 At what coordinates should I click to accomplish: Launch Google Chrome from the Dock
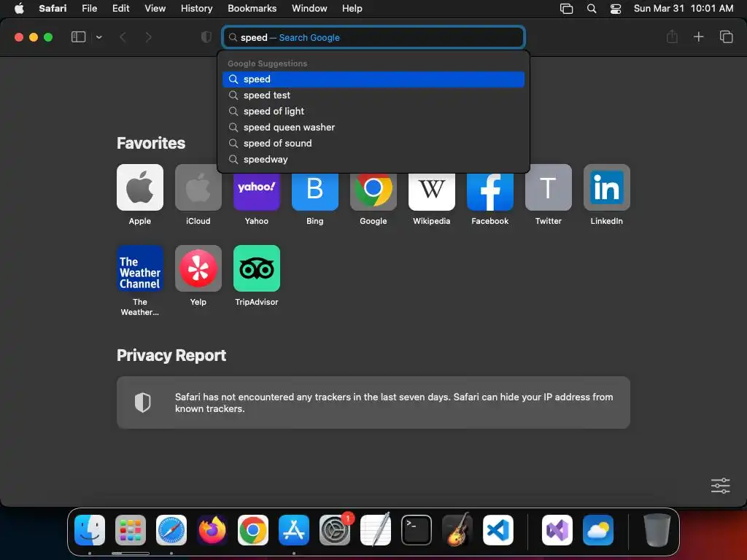coord(253,529)
